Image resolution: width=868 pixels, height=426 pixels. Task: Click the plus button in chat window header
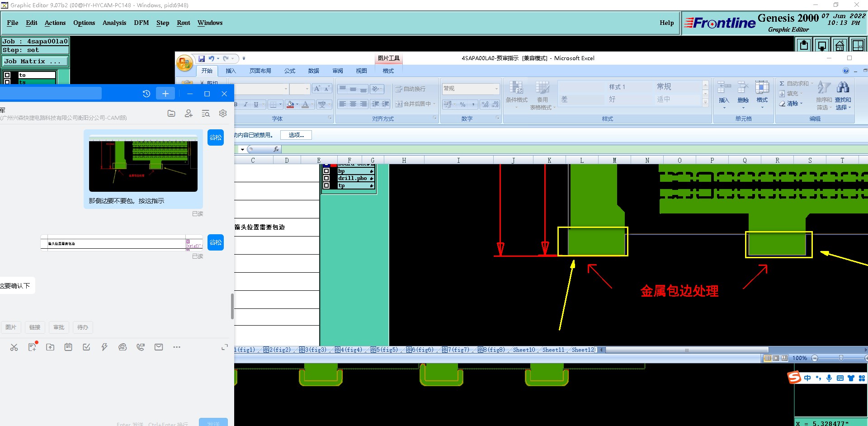tap(165, 94)
